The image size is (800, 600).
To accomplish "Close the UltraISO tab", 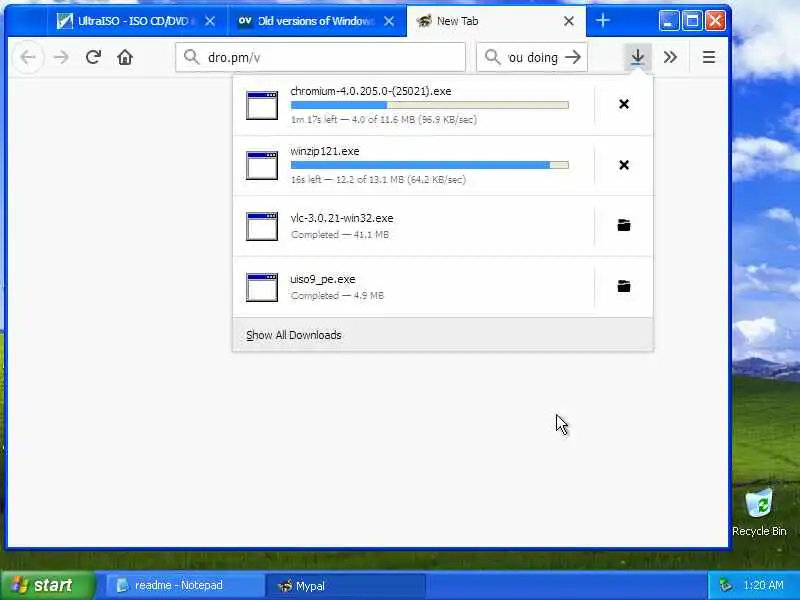I will click(210, 21).
